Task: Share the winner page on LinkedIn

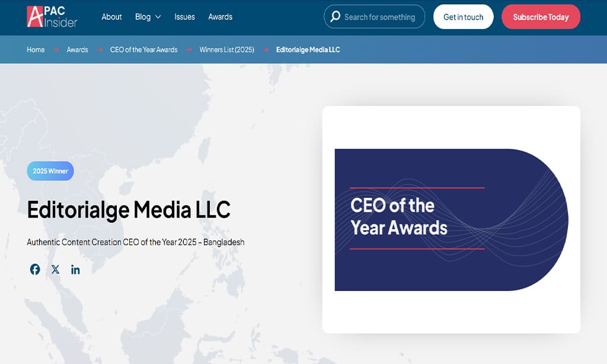Action: click(75, 269)
